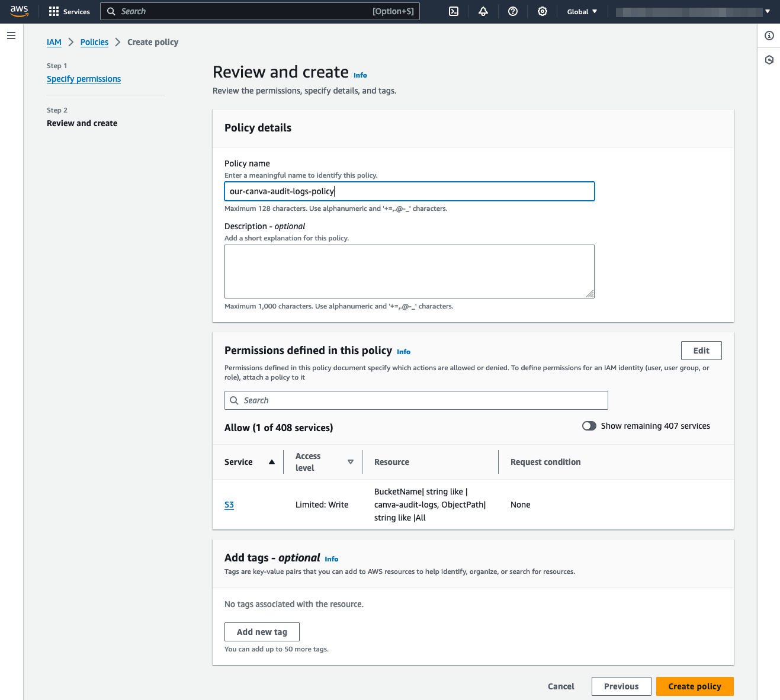The image size is (780, 700).
Task: Open the Global region dropdown
Action: 582,11
